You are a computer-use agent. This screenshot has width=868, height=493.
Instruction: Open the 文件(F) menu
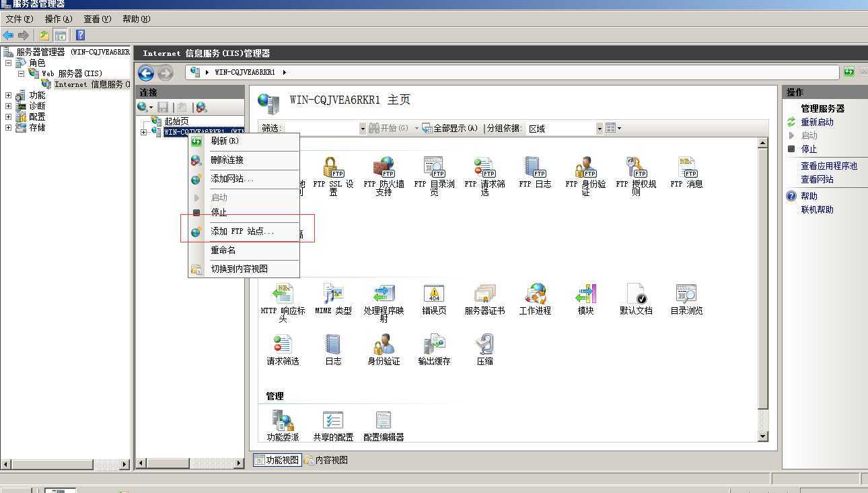19,19
